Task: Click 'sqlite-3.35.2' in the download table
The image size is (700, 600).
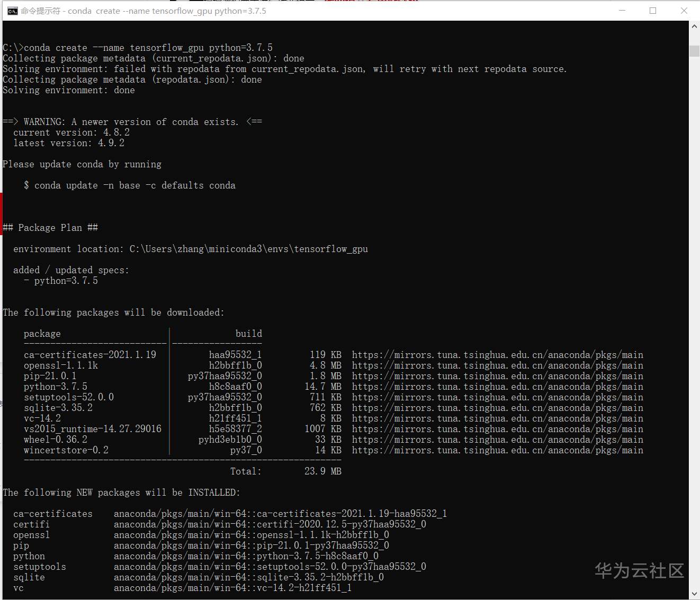Action: point(58,408)
